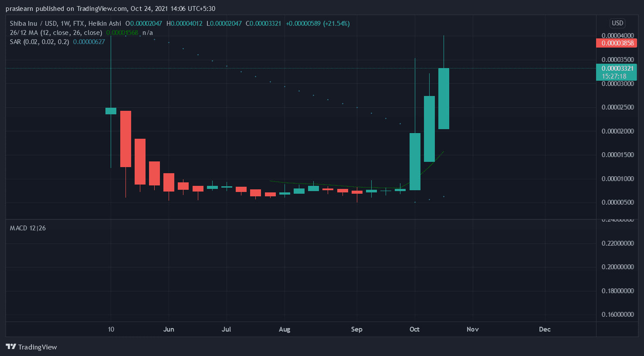Click the green current price 0.00003321 label
The height and width of the screenshot is (356, 644).
(x=617, y=69)
